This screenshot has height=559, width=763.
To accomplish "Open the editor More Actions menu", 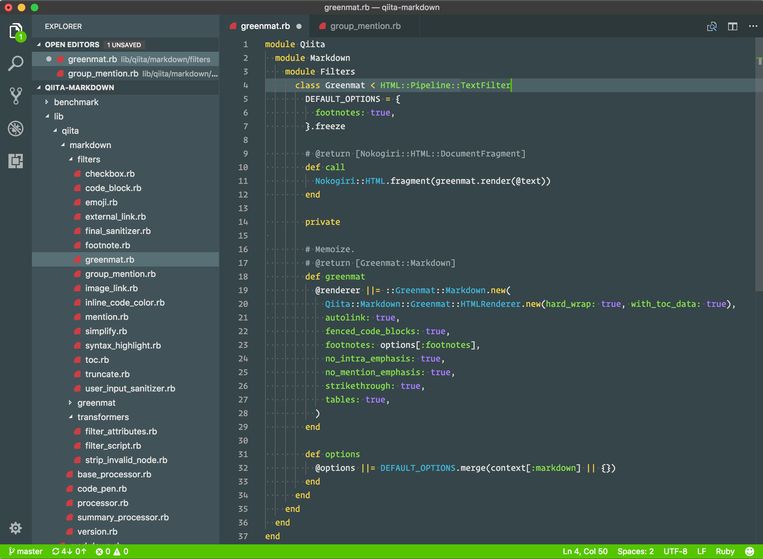I will pyautogui.click(x=753, y=26).
